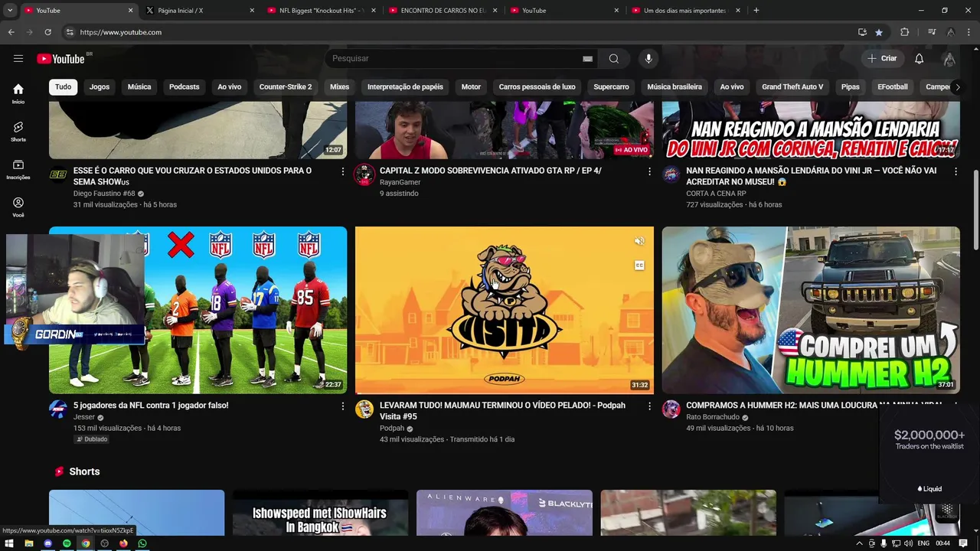Viewport: 980px width, 551px height.
Task: Unmute the Podpah preview video
Action: point(639,241)
